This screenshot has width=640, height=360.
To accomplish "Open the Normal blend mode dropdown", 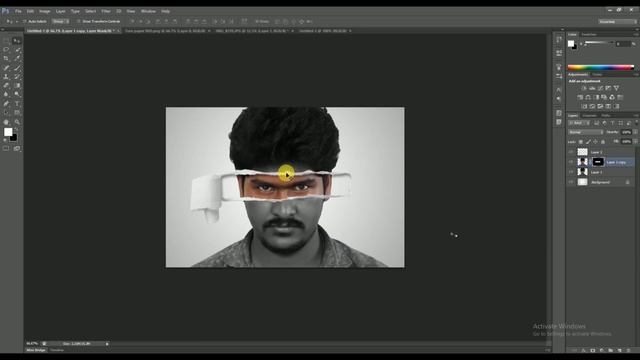I will (586, 132).
